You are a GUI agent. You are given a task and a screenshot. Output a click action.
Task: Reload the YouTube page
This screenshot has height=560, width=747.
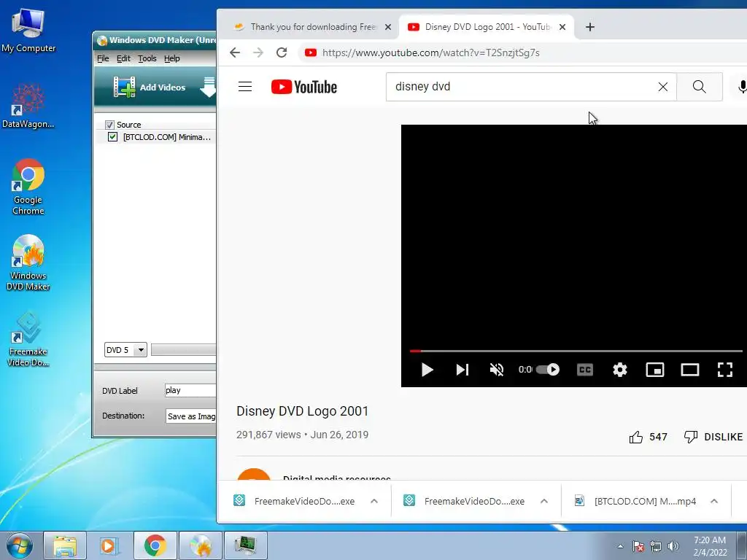282,52
